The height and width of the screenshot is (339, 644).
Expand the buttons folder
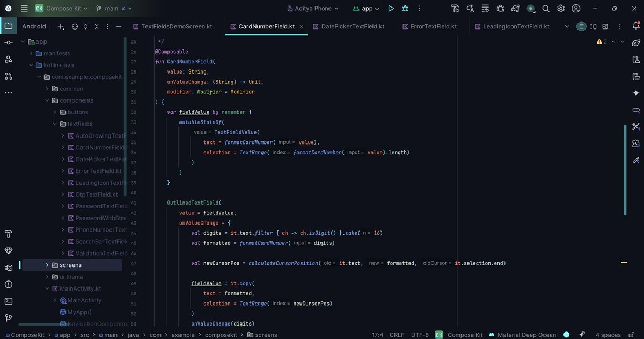pos(55,112)
